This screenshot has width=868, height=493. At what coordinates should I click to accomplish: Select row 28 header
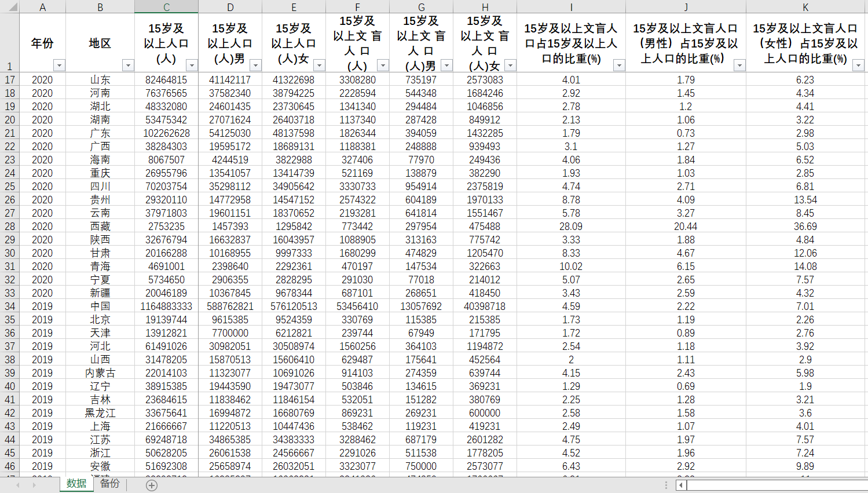[x=10, y=227]
